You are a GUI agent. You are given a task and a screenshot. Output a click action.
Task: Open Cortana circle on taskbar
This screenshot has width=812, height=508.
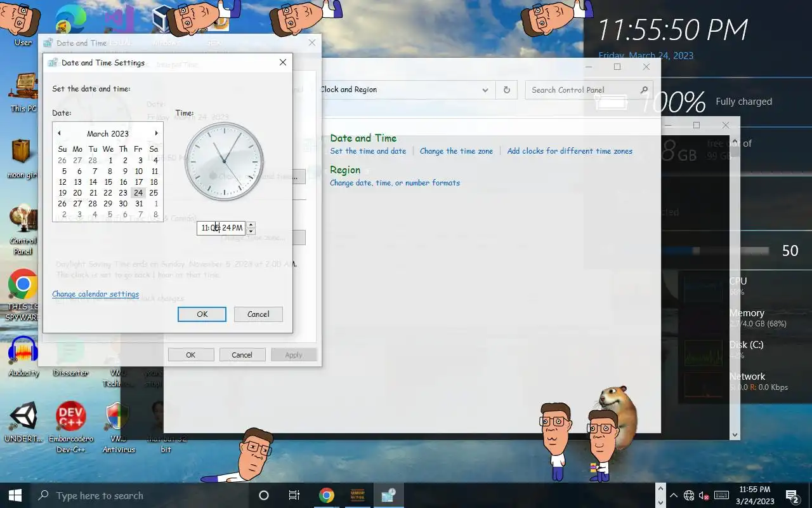(x=264, y=495)
